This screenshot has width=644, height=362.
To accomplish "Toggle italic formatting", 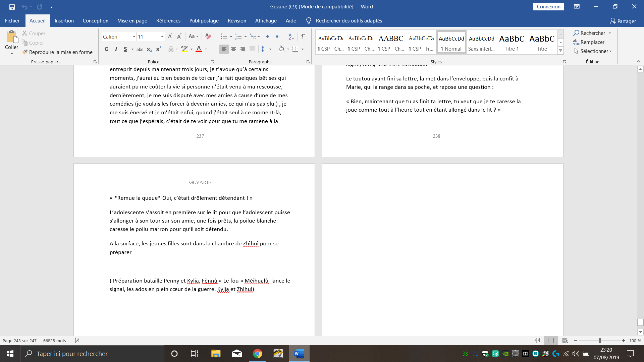I will coord(116,49).
